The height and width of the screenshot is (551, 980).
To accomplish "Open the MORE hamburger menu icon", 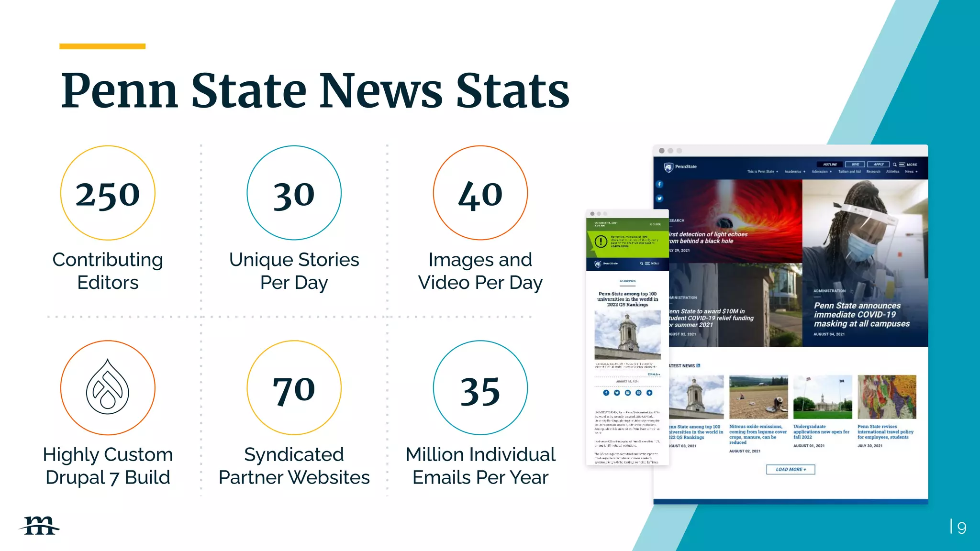I will pos(902,165).
